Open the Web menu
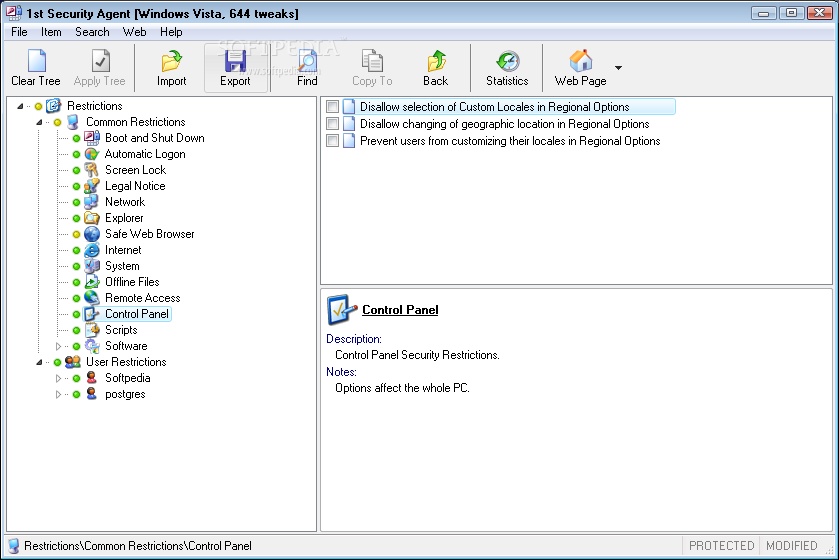The image size is (839, 560). coord(134,32)
